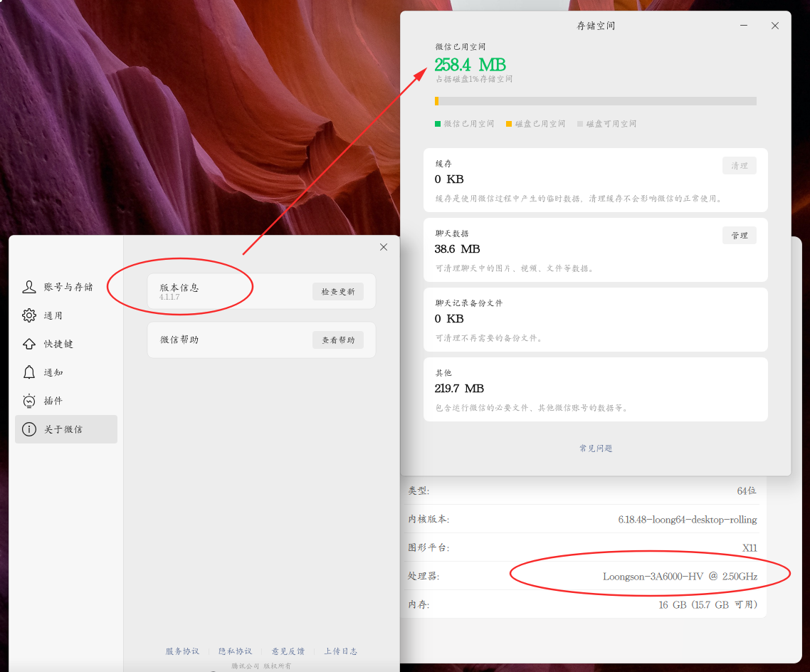
Task: Click the General settings gear icon
Action: pyautogui.click(x=29, y=315)
